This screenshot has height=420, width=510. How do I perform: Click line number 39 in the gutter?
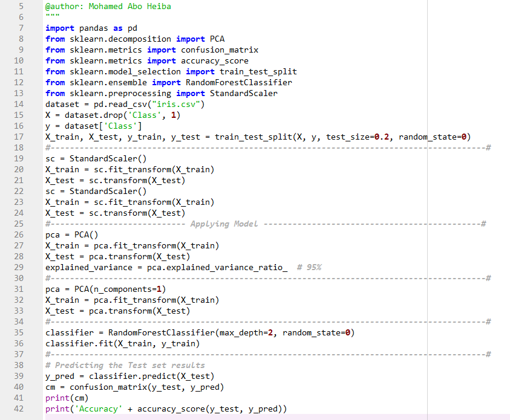click(19, 376)
